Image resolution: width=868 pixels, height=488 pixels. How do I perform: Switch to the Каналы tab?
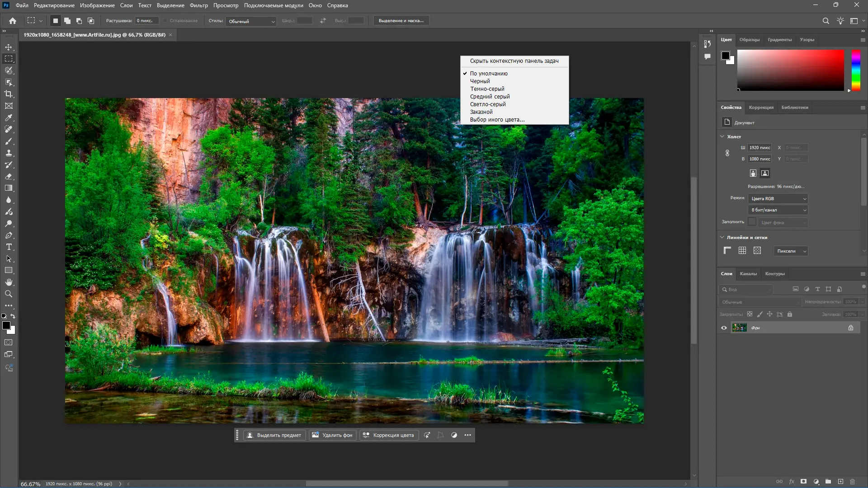(x=748, y=274)
